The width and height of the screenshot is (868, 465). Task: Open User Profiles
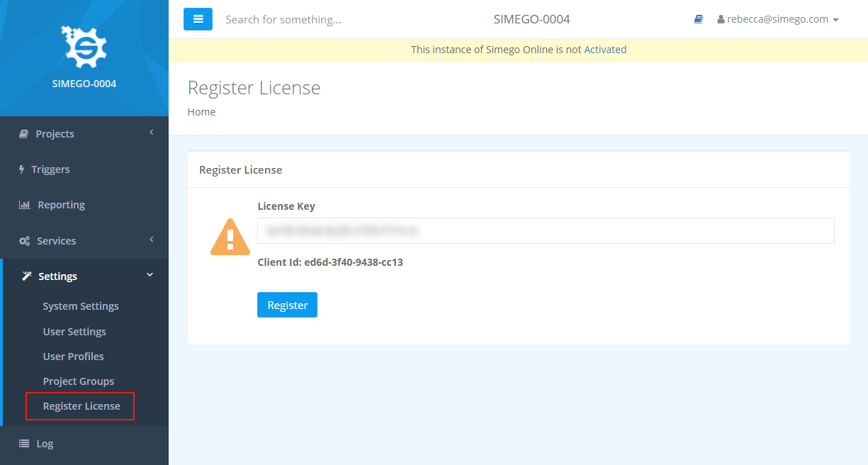click(73, 357)
